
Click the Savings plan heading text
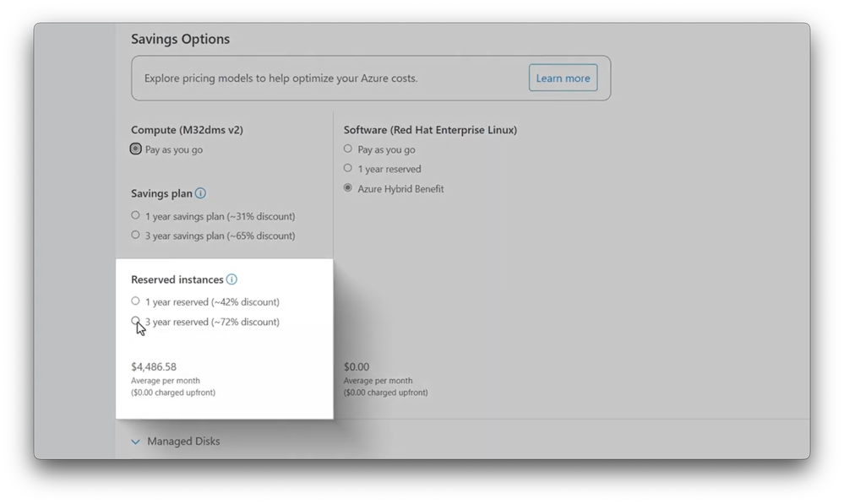point(161,193)
